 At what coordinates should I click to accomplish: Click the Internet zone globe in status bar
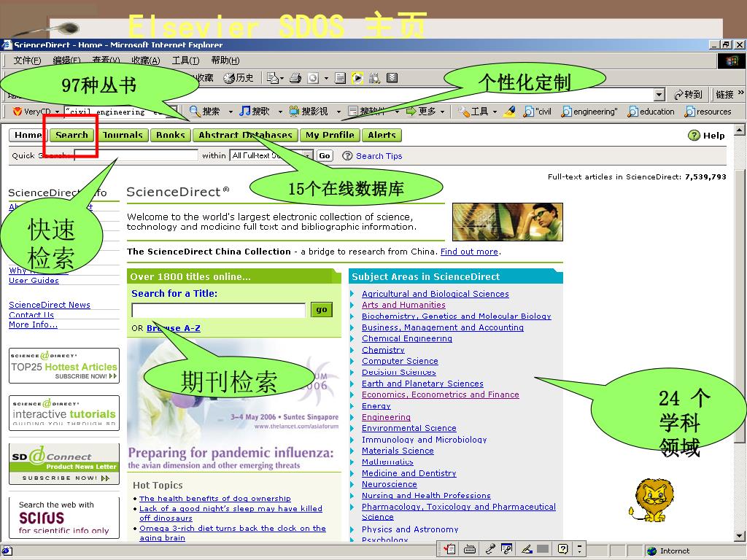pyautogui.click(x=651, y=551)
